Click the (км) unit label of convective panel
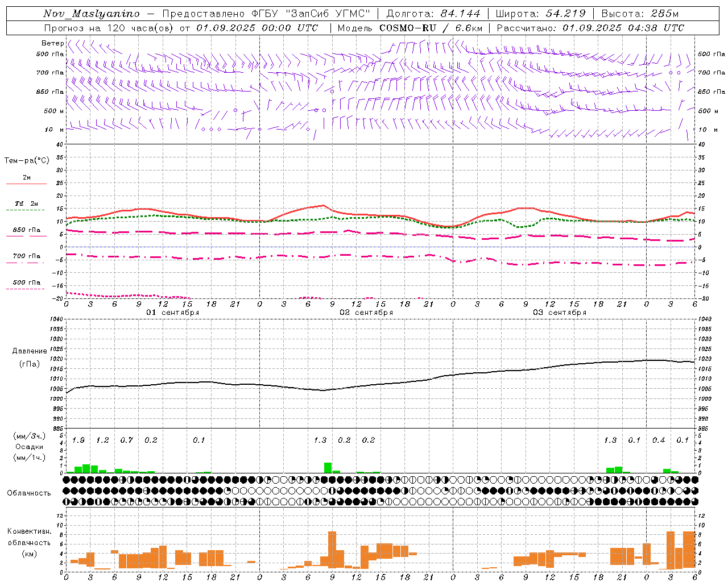The height and width of the screenshot is (582, 728). 30,554
